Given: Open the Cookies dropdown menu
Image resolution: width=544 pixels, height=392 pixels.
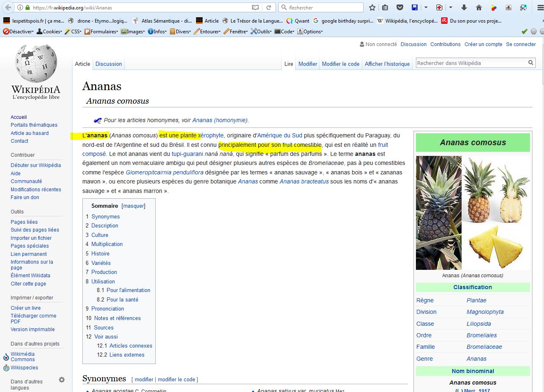Looking at the screenshot, I should pos(49,31).
